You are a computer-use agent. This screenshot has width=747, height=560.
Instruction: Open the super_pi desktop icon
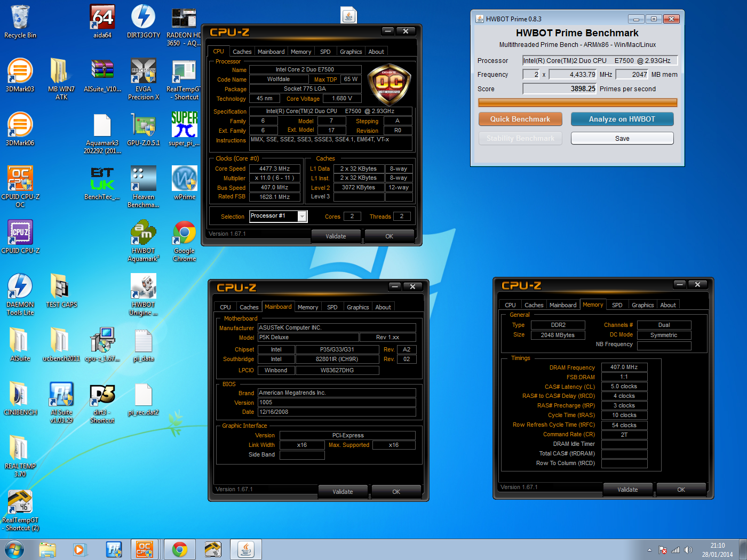coord(184,130)
